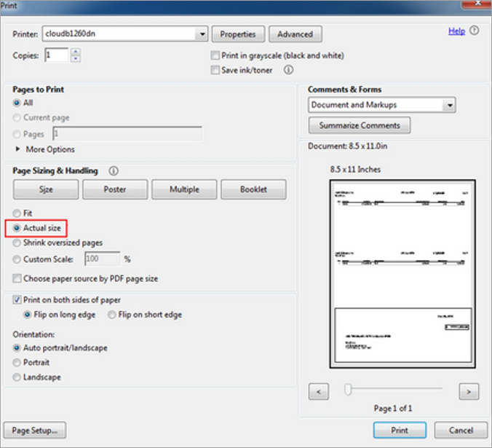The image size is (492, 448).
Task: Open the Advanced print settings
Action: (x=295, y=34)
